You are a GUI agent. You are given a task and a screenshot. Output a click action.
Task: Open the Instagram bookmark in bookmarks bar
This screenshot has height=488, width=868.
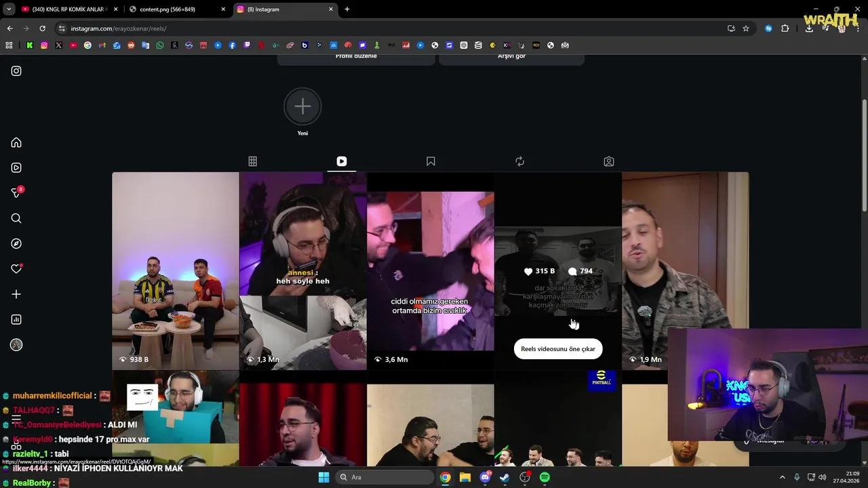tap(44, 45)
